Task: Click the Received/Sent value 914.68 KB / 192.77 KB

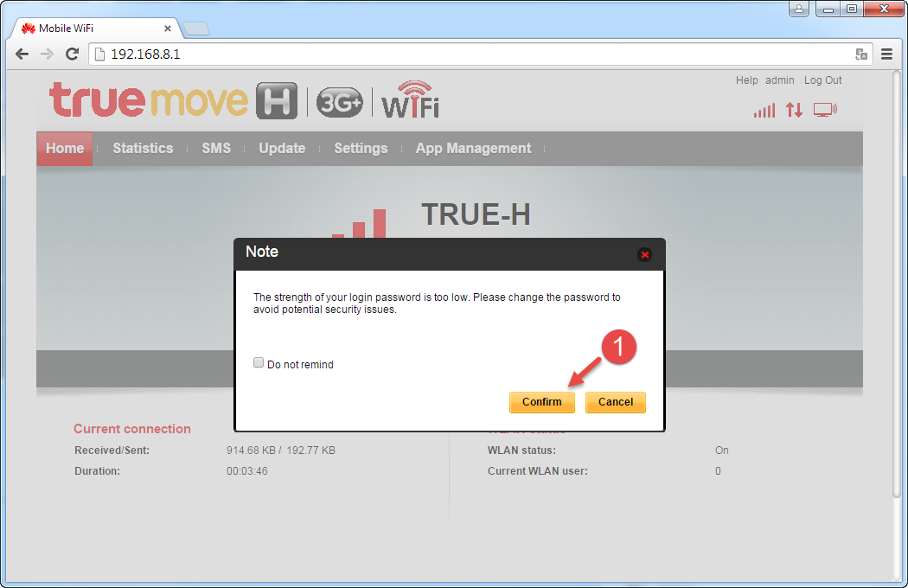Action: (x=281, y=451)
